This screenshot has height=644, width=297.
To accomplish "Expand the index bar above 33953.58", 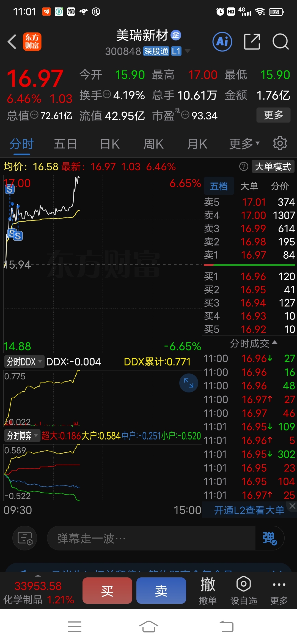I will (38, 576).
